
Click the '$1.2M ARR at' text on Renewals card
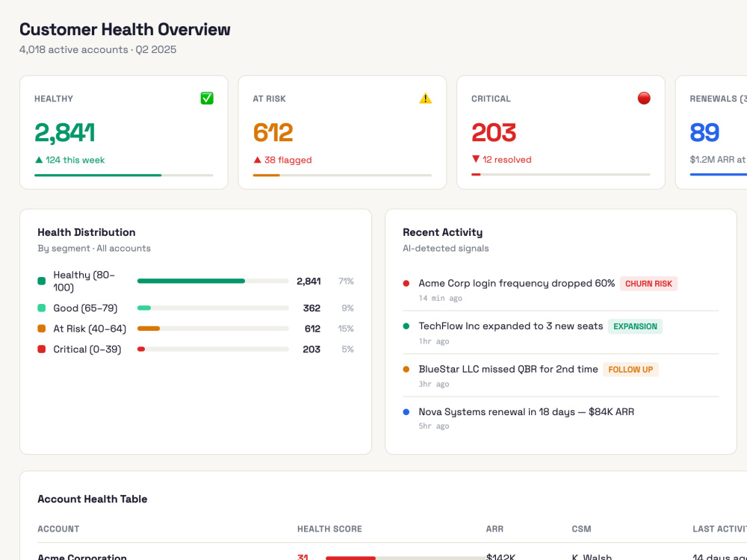pyautogui.click(x=717, y=160)
